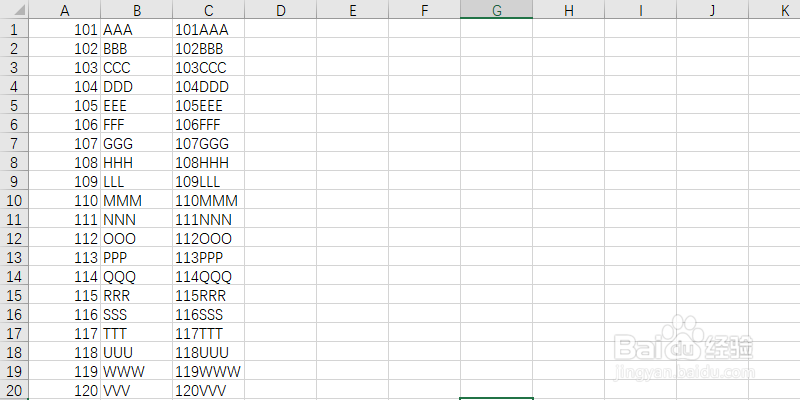The height and width of the screenshot is (400, 800).
Task: Click cell containing TTT
Action: tap(137, 332)
